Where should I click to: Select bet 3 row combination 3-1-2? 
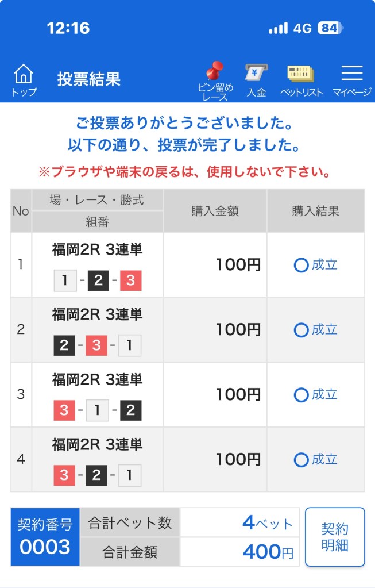(x=97, y=410)
